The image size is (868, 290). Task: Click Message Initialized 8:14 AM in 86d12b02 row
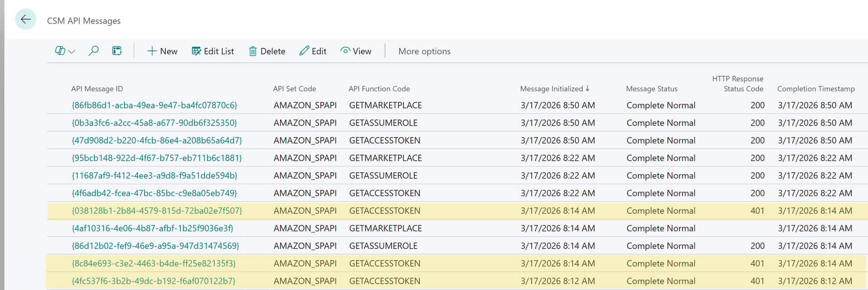558,246
